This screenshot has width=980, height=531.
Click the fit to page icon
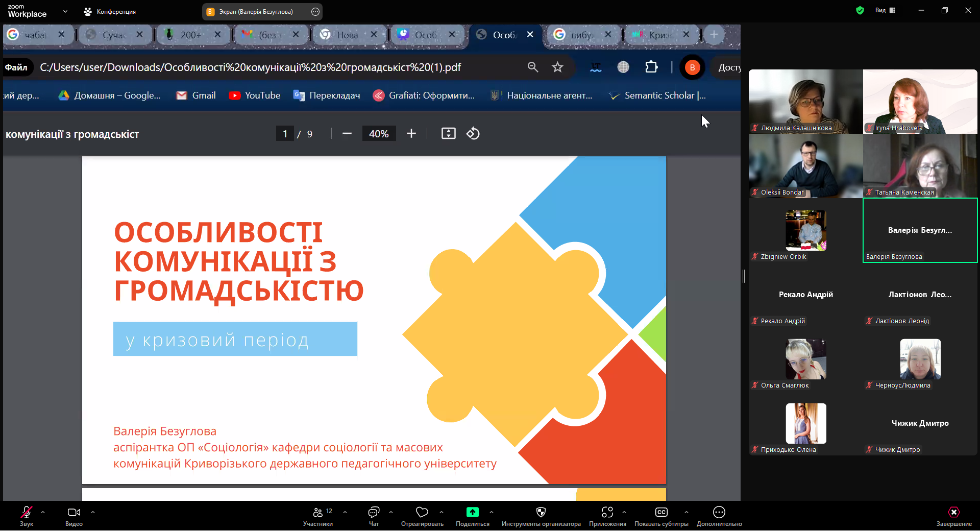click(x=448, y=134)
